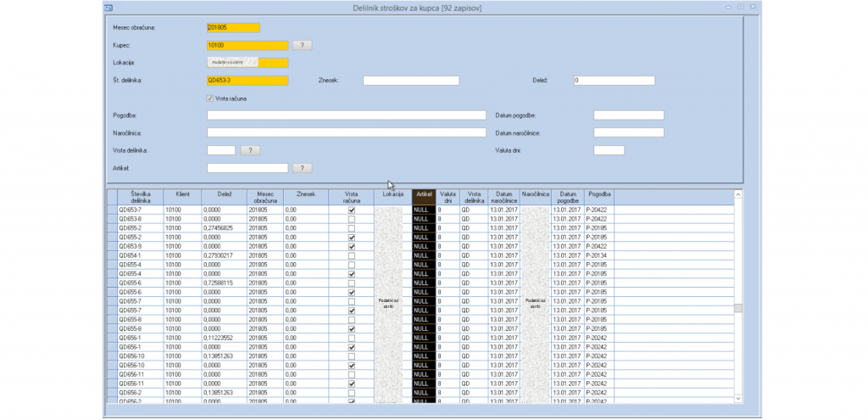Click into the Datum naročilnice field

pos(629,132)
